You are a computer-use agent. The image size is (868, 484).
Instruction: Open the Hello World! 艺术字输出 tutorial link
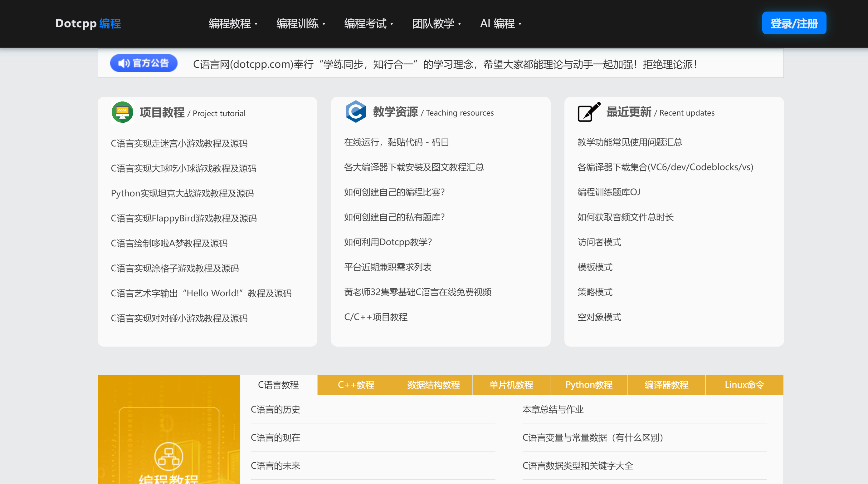201,293
